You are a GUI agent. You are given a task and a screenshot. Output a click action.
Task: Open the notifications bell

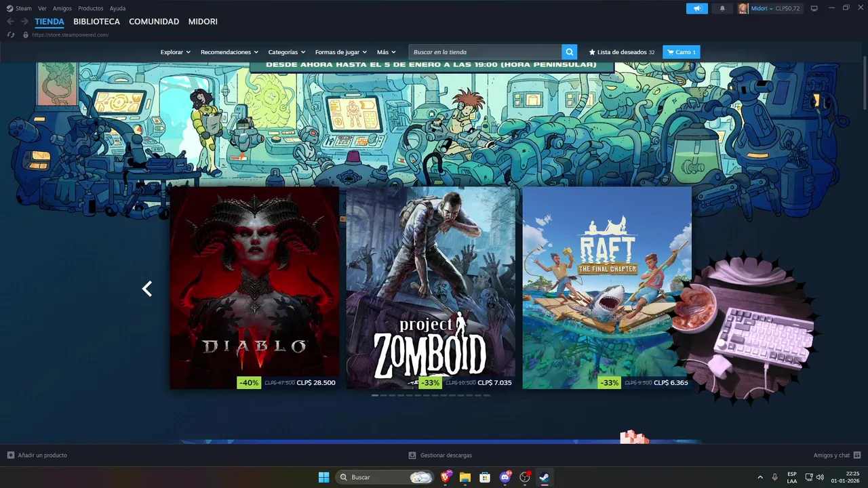(722, 8)
